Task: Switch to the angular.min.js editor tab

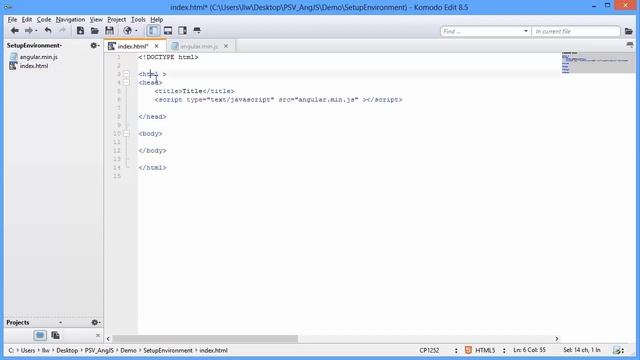Action: coord(199,46)
